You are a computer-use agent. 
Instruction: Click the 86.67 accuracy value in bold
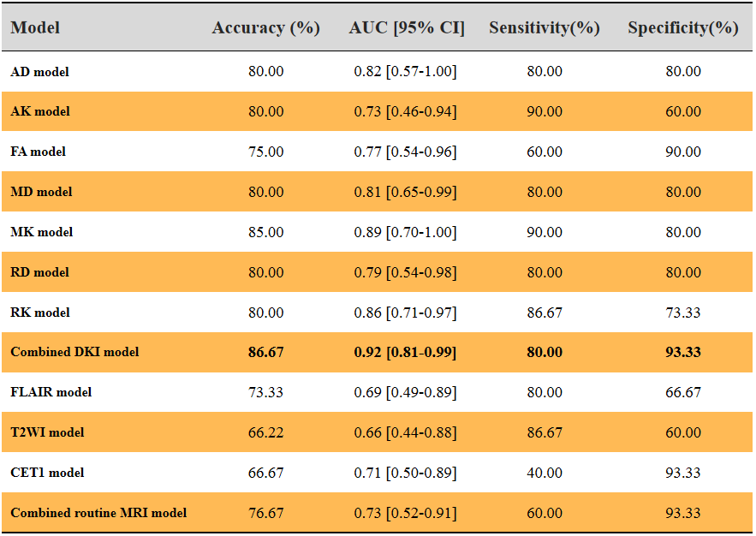click(x=265, y=352)
